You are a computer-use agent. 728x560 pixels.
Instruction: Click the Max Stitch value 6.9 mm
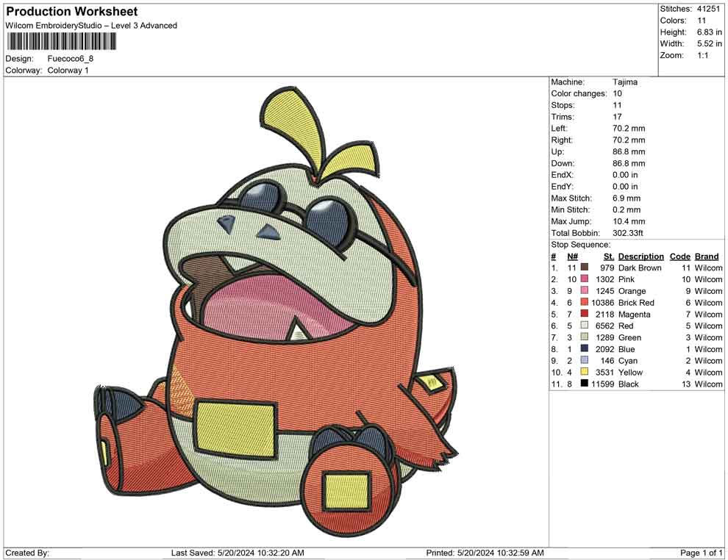627,198
